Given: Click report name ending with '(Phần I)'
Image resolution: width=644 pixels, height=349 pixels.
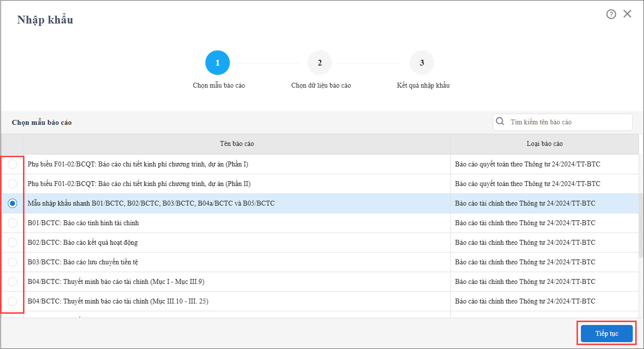Looking at the screenshot, I should [x=138, y=164].
